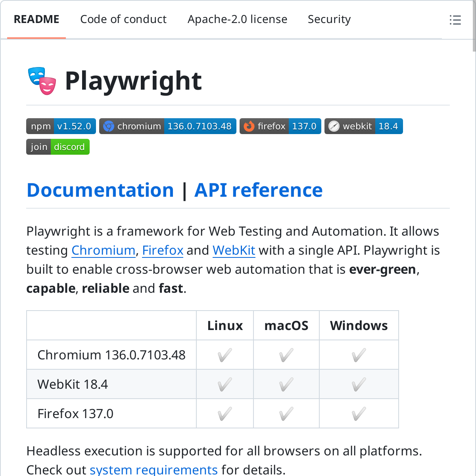Open the join discord badge
This screenshot has height=476, width=476.
tap(58, 147)
